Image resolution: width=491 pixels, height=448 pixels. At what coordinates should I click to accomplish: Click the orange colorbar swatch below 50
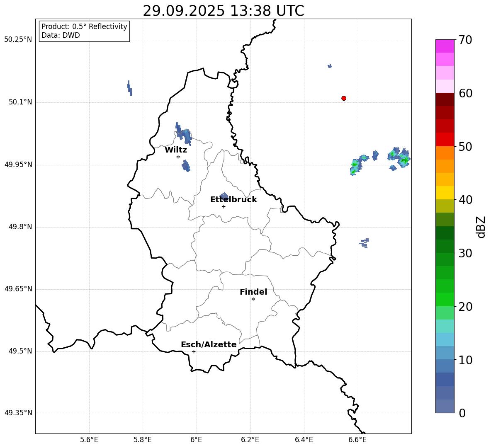(445, 153)
